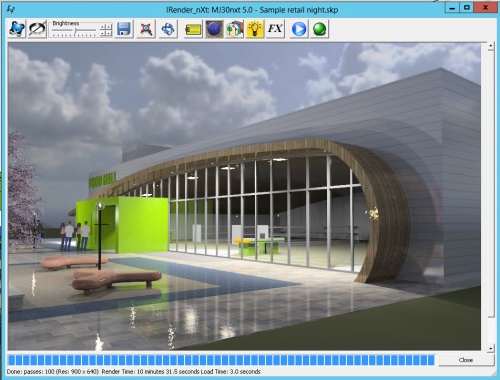Click the window title 'IRender_nXt: MJ30nxt 5.0'
The height and width of the screenshot is (380, 500).
pos(209,10)
